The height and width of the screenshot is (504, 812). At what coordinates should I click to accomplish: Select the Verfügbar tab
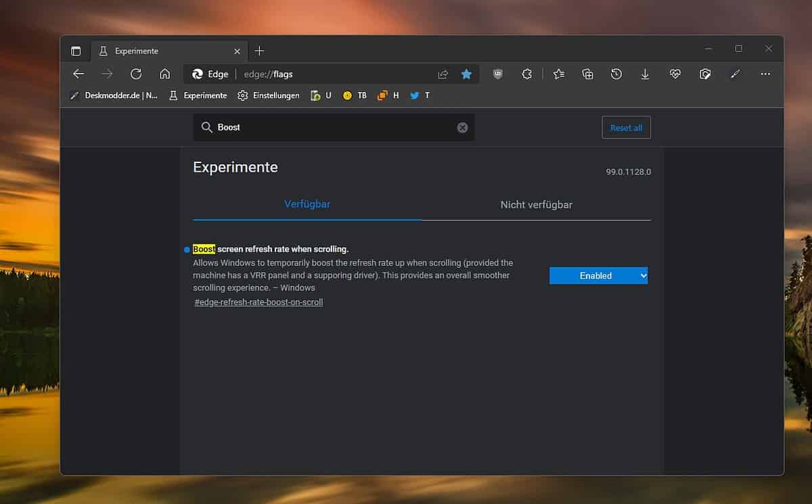point(307,204)
